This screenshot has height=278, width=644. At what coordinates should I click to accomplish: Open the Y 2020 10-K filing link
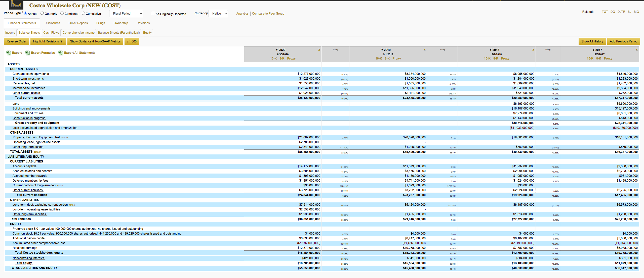click(273, 59)
